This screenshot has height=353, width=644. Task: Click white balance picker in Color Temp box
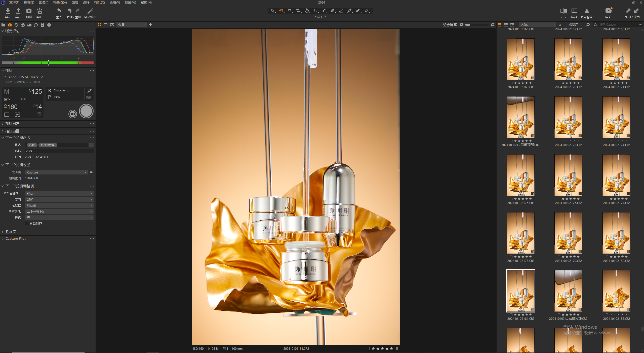point(89,91)
